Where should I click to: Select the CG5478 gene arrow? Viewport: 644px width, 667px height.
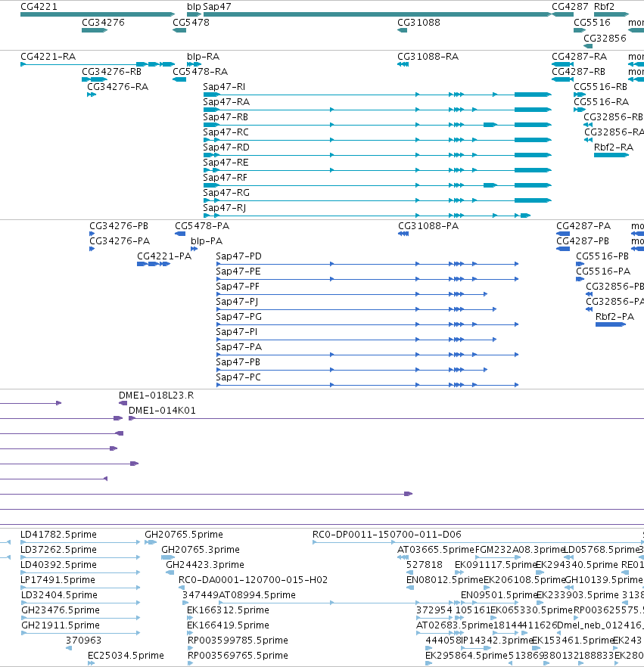tap(179, 30)
